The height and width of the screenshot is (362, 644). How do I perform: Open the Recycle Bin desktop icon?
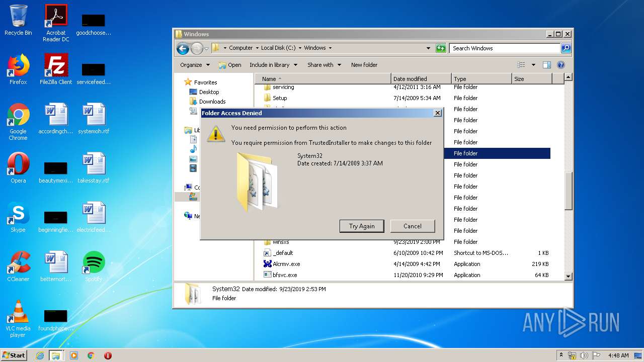coord(18,20)
